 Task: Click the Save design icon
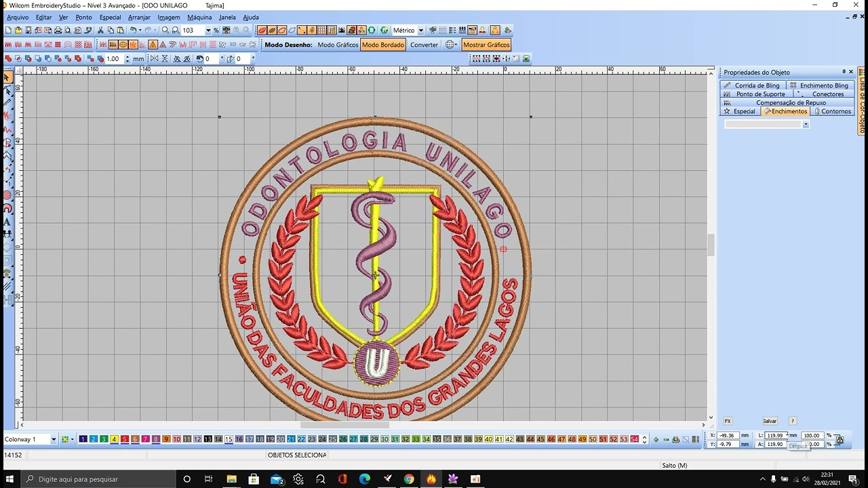[x=28, y=30]
